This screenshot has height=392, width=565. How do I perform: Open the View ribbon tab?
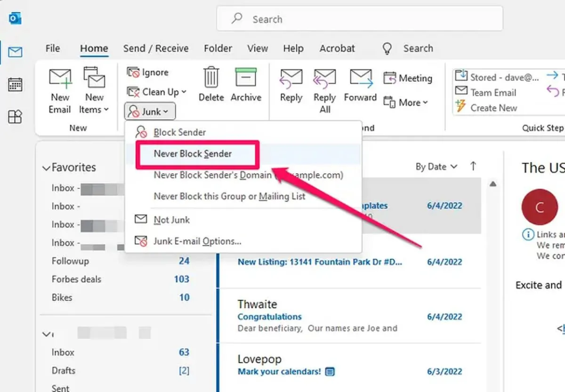point(257,48)
